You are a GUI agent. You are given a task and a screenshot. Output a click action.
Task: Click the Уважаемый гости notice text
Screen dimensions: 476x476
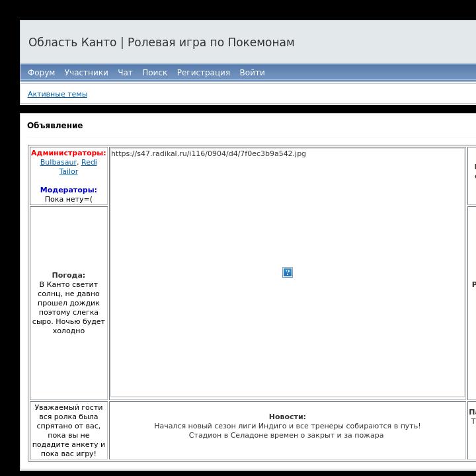(69, 430)
